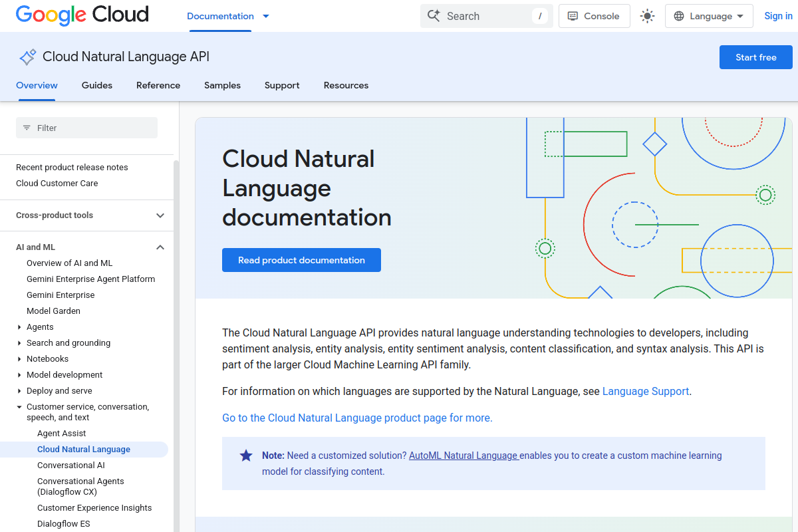Collapse Customer service, conversation, speech, and text
Image resolution: width=798 pixels, height=532 pixels.
19,407
